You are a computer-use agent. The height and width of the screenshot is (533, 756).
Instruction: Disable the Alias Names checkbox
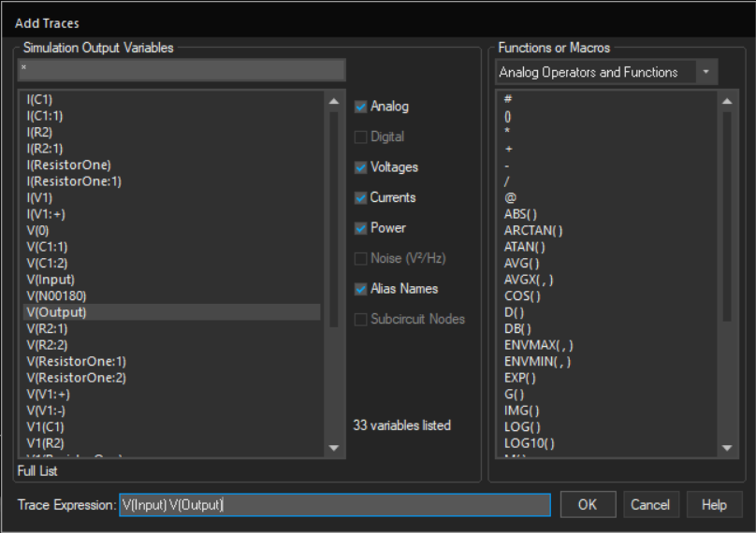pos(360,289)
